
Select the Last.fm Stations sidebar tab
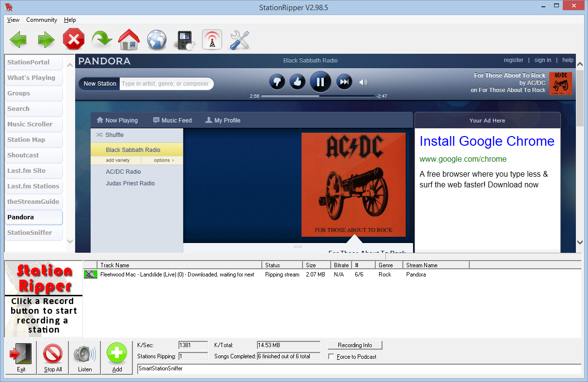point(34,186)
